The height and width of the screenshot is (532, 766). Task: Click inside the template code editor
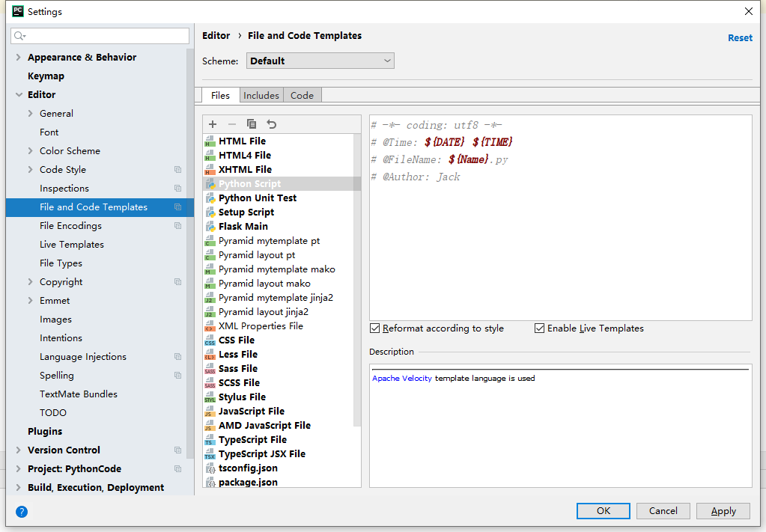pos(560,218)
